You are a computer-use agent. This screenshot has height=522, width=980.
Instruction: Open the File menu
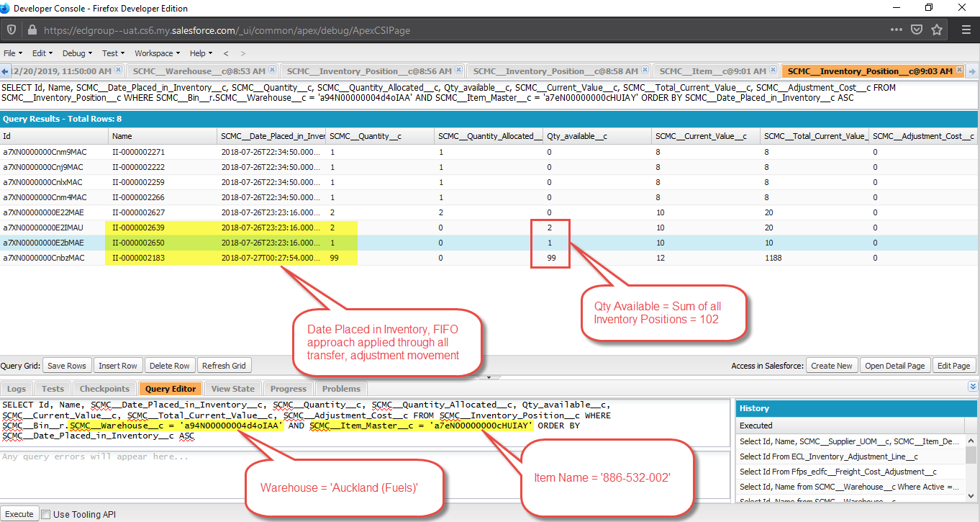pos(13,53)
